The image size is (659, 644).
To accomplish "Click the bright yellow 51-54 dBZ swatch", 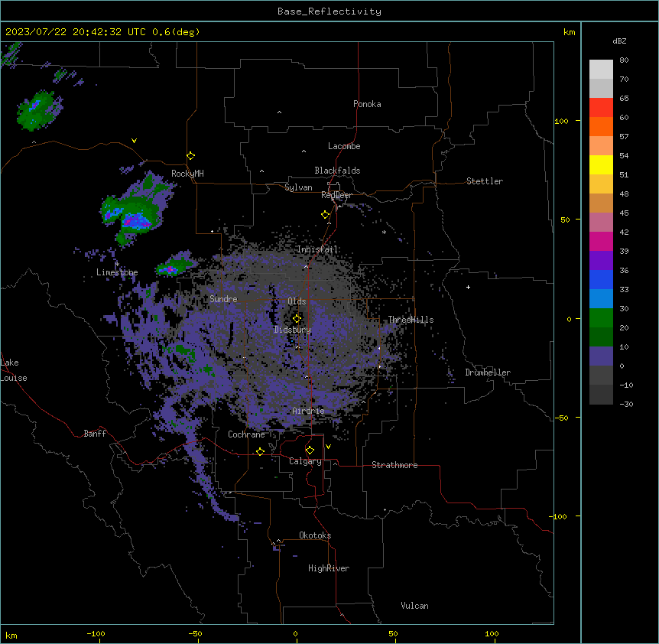I will point(601,164).
